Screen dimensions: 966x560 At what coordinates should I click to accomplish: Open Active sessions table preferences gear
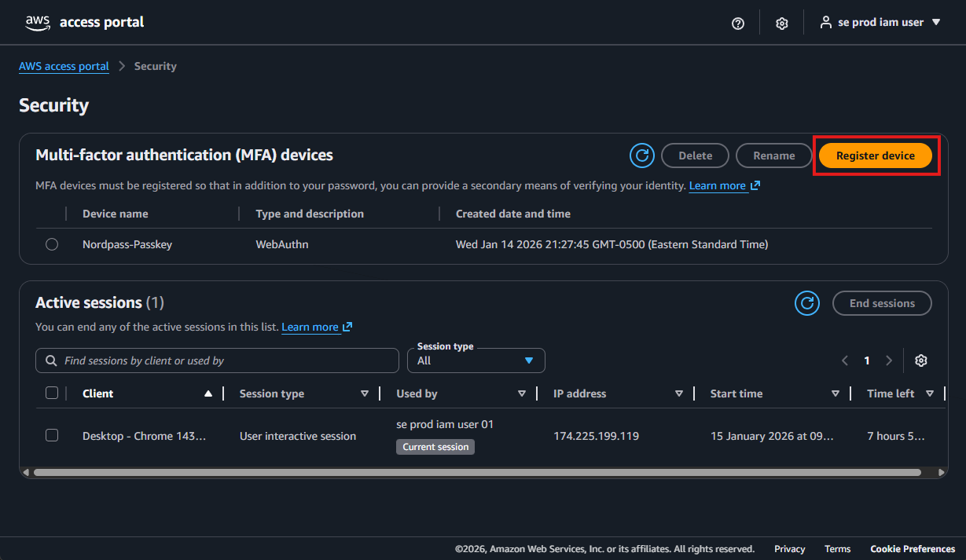click(921, 361)
